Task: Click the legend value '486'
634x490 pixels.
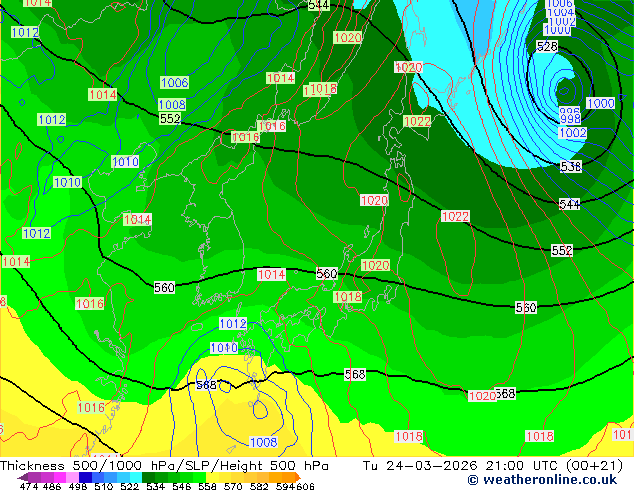Action: tap(52, 486)
